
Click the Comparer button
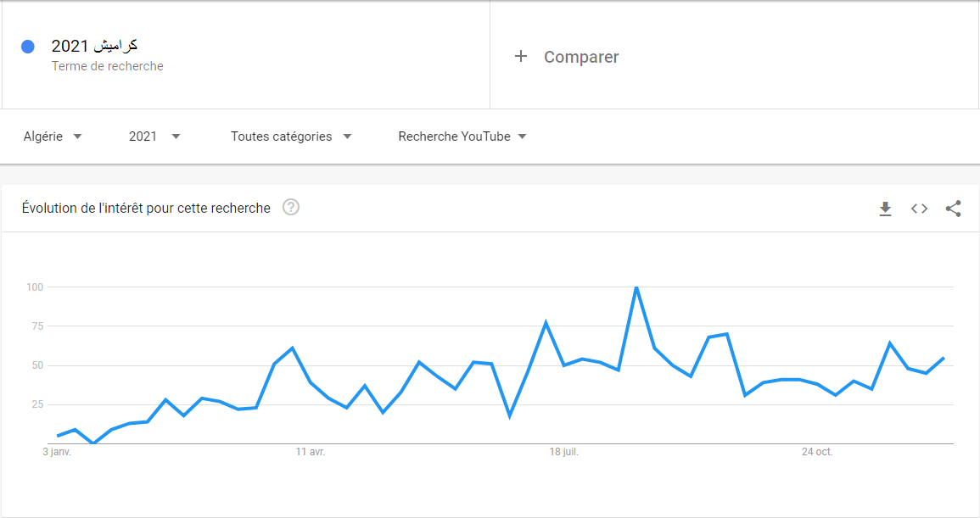coord(580,57)
